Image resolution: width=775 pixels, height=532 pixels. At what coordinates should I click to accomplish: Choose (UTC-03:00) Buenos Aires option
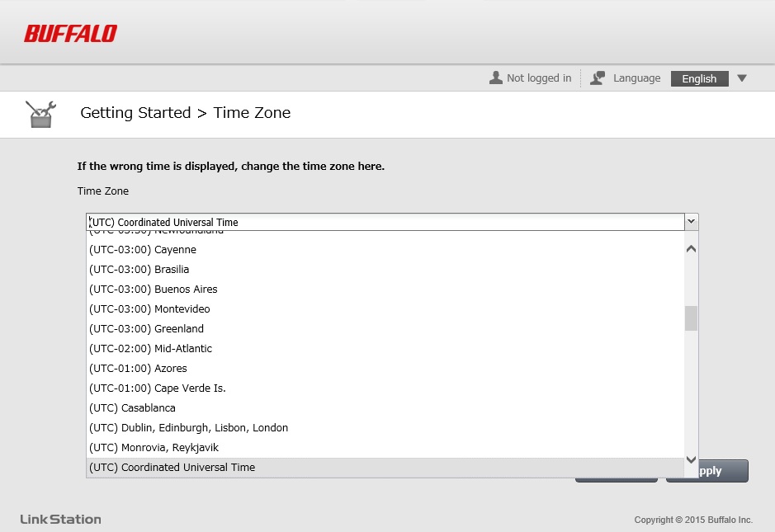click(x=153, y=290)
